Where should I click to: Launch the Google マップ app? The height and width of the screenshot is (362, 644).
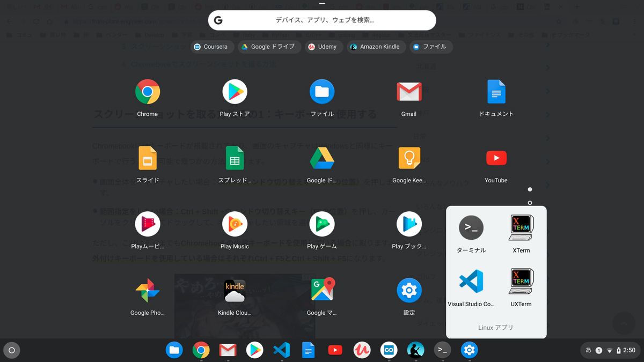[322, 291]
